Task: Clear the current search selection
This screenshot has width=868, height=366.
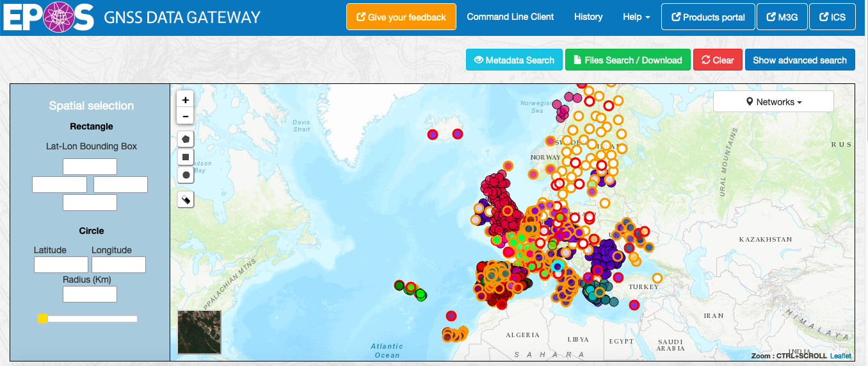Action: pyautogui.click(x=718, y=60)
